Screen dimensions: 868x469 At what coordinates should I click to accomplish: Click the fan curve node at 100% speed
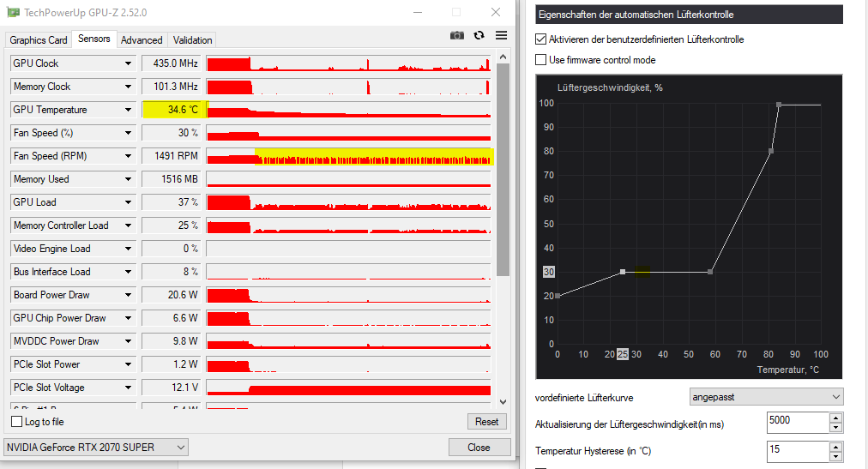pyautogui.click(x=779, y=105)
